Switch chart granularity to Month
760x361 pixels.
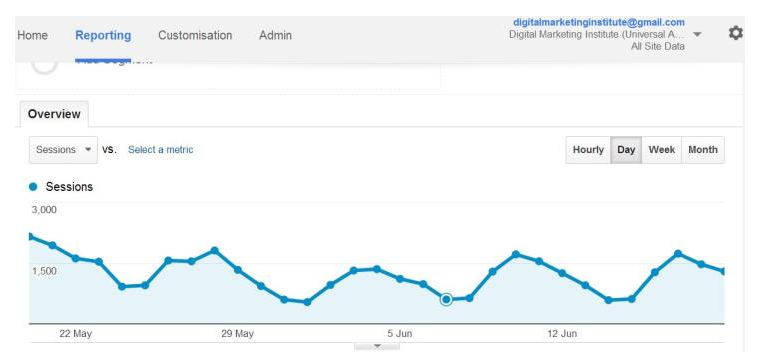703,150
